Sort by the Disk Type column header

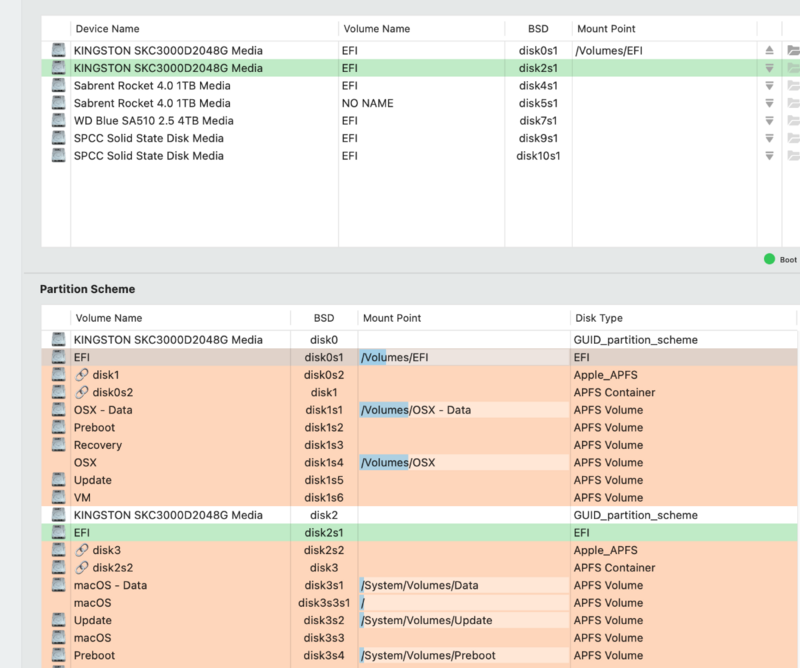coord(598,318)
